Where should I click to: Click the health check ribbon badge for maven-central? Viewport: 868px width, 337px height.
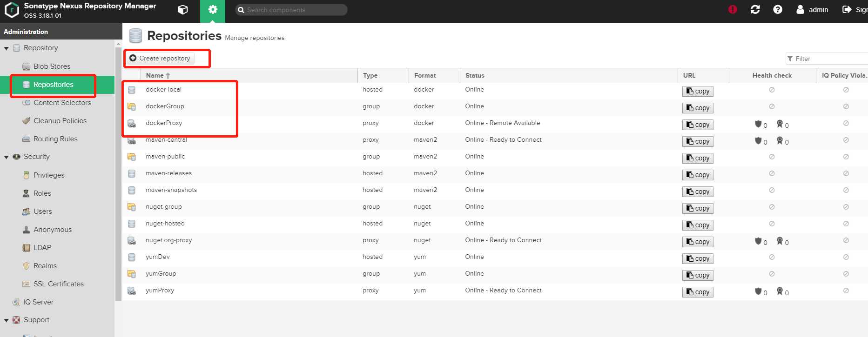click(780, 140)
